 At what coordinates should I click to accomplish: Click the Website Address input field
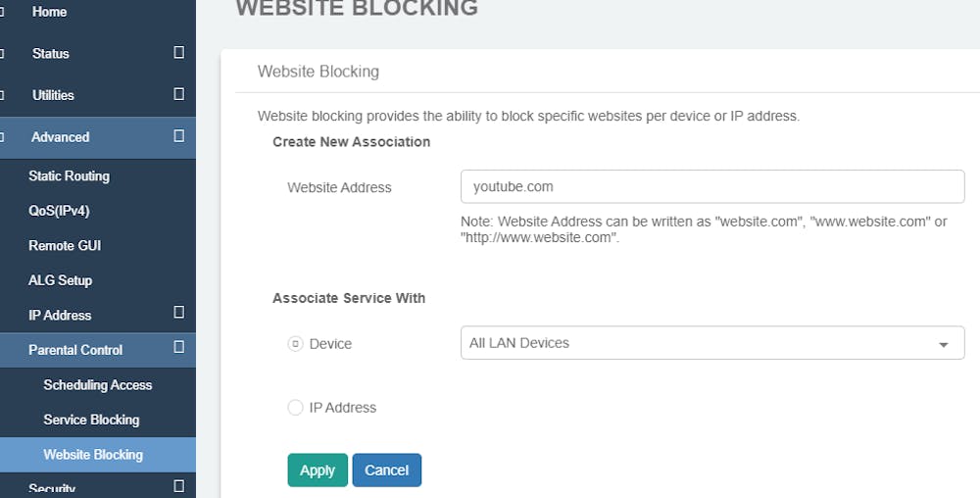point(712,186)
